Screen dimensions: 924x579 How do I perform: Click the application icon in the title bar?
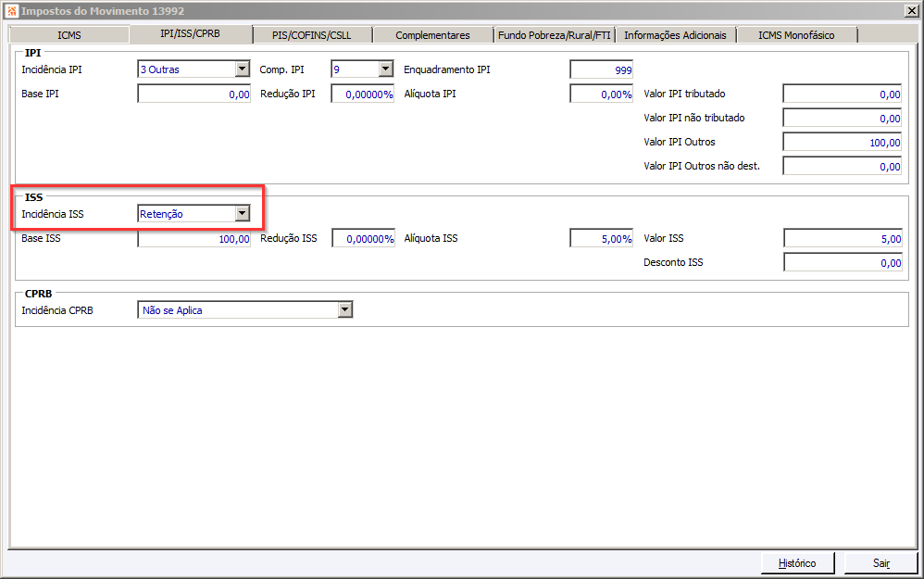(12, 10)
